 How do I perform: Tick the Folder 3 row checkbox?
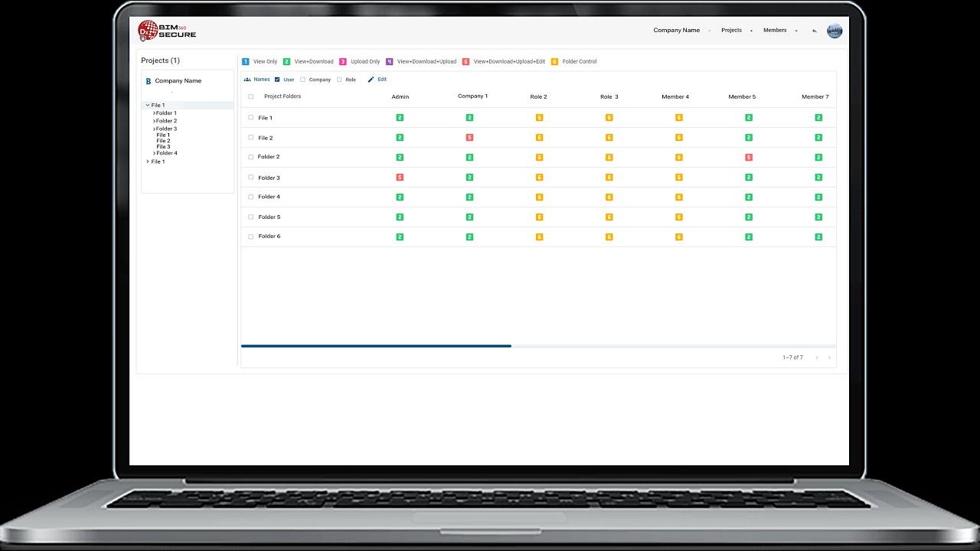(251, 178)
